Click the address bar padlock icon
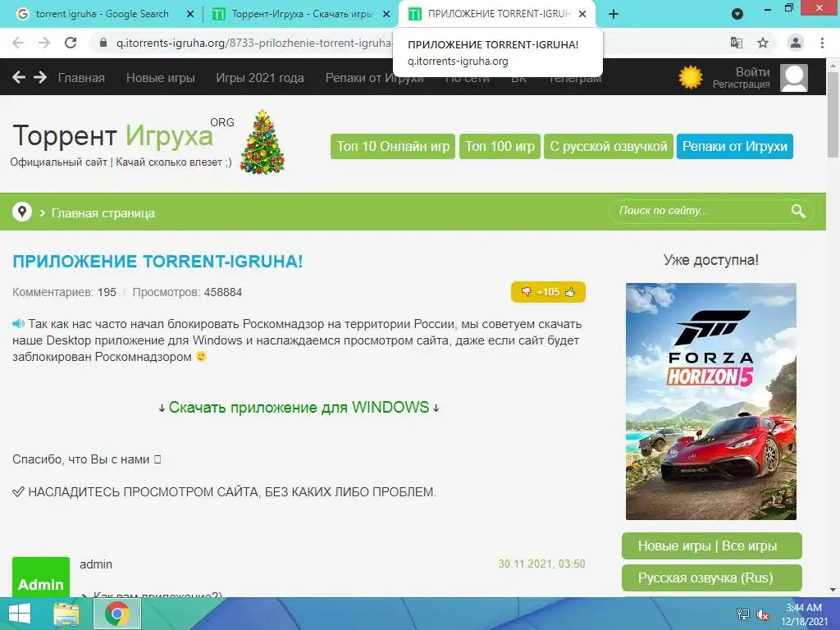The height and width of the screenshot is (630, 840). click(103, 43)
